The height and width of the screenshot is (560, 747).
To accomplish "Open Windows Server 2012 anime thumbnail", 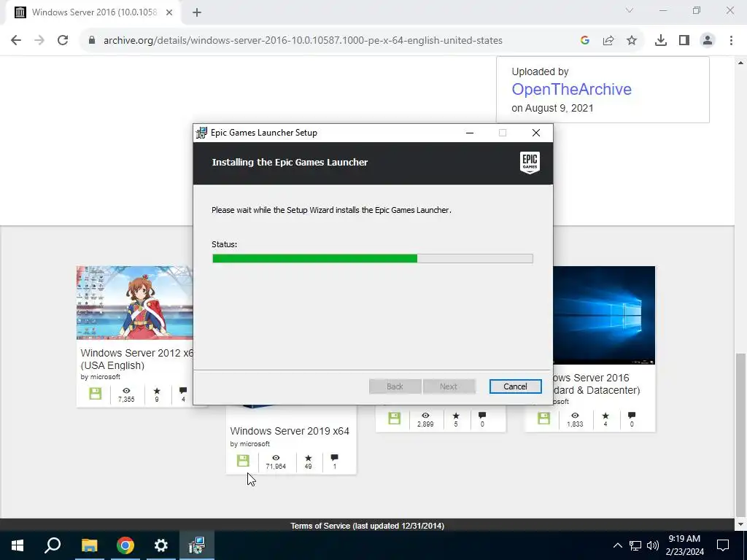I will point(135,303).
